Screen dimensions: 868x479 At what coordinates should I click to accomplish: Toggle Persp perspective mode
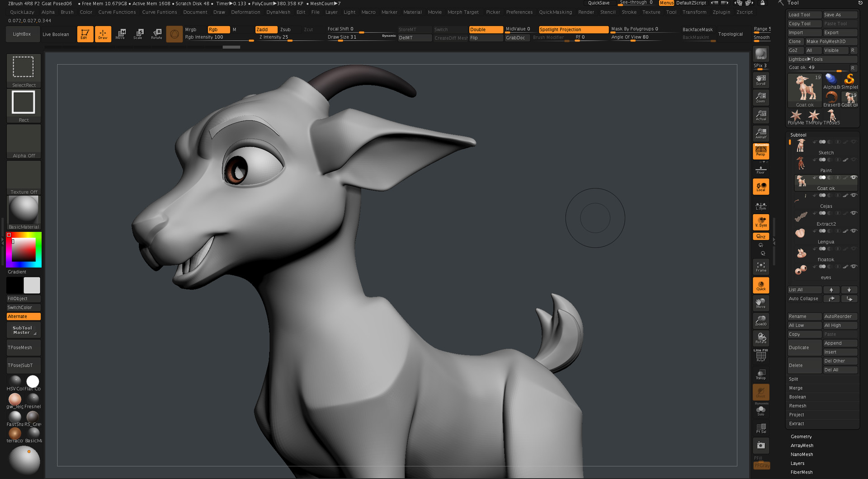point(761,151)
